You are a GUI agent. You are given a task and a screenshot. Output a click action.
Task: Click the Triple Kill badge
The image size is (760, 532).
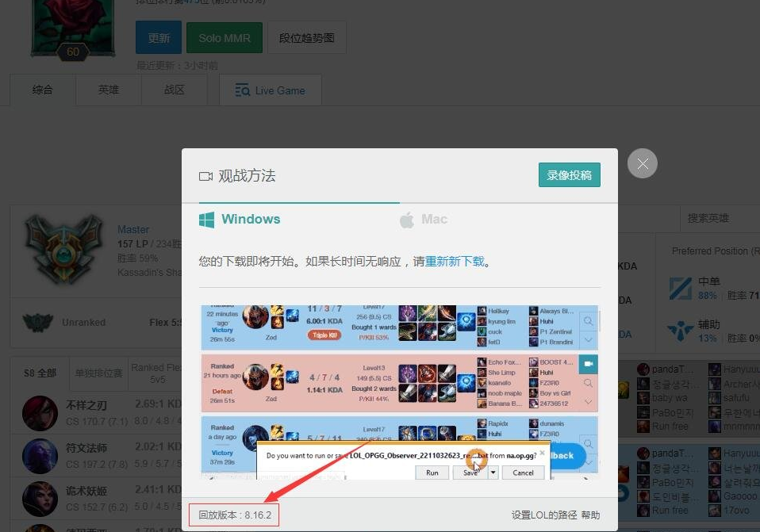[x=324, y=335]
